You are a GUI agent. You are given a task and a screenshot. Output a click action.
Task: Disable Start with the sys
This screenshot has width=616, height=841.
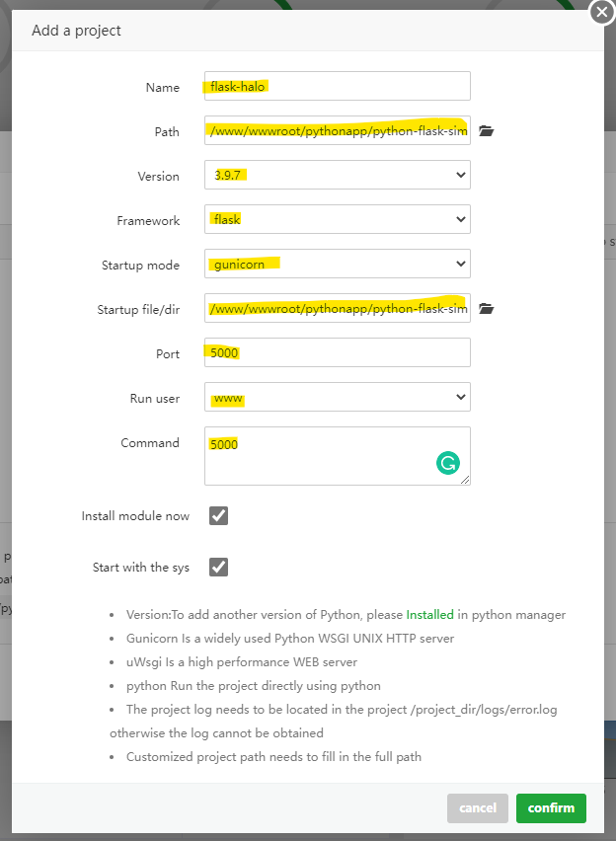(x=218, y=567)
